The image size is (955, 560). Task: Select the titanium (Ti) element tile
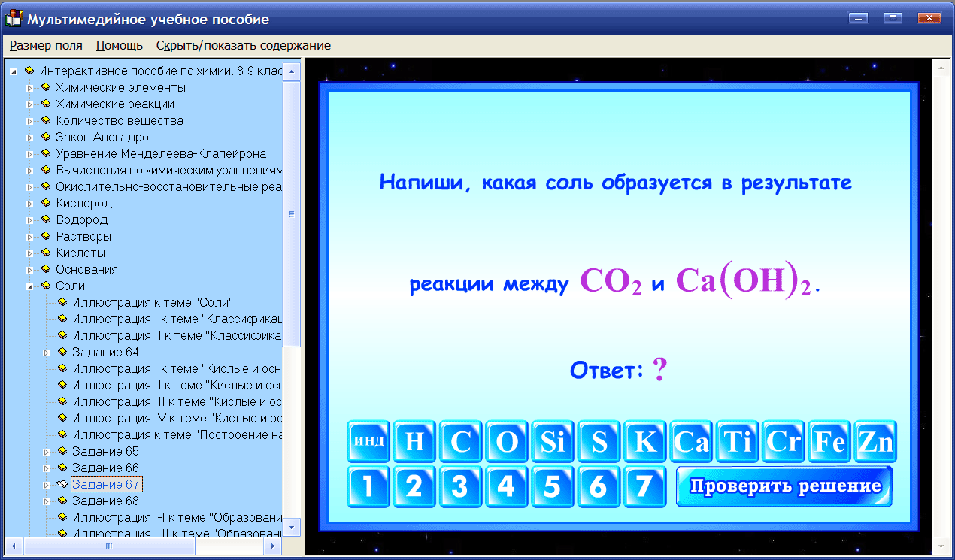click(x=737, y=442)
